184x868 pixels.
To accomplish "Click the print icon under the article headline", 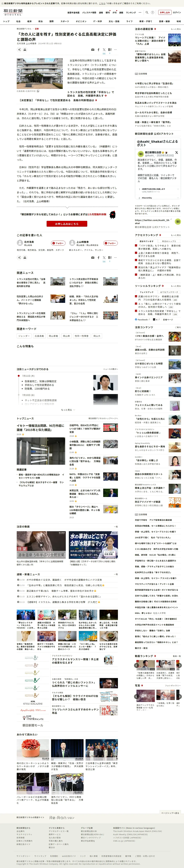I will (x=25, y=50).
